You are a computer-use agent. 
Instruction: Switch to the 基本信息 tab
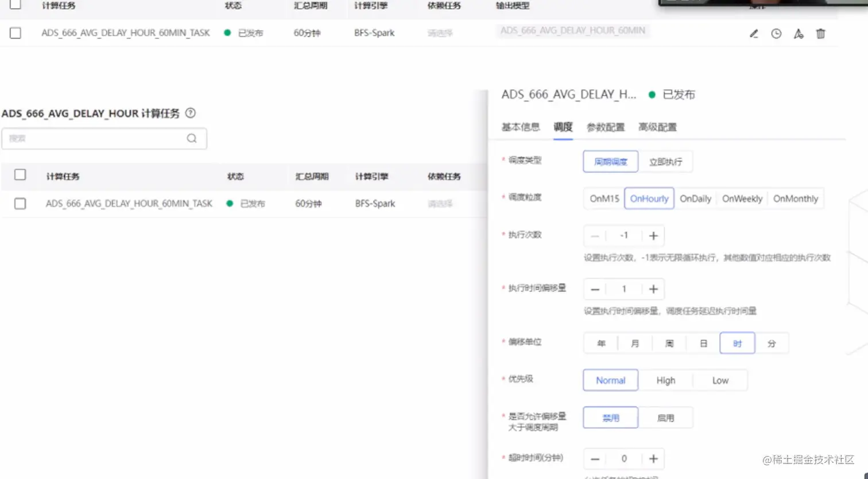[x=521, y=127]
